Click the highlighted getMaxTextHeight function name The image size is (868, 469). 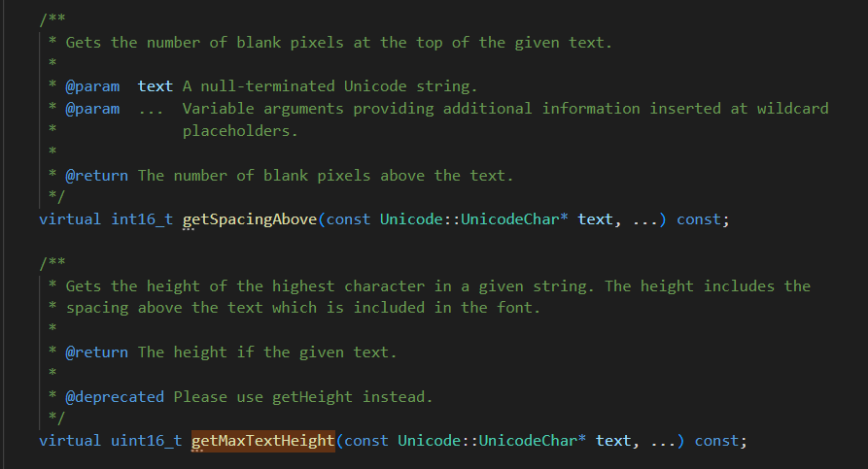click(x=263, y=441)
